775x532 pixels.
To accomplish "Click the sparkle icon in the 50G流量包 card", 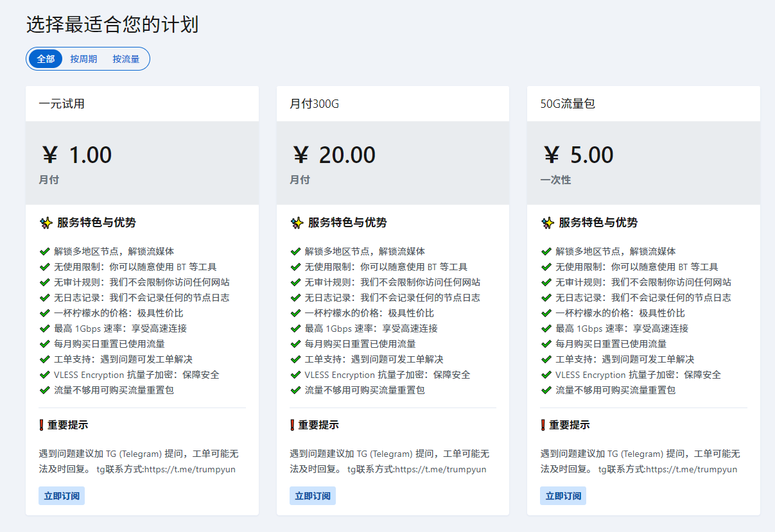I will (547, 223).
